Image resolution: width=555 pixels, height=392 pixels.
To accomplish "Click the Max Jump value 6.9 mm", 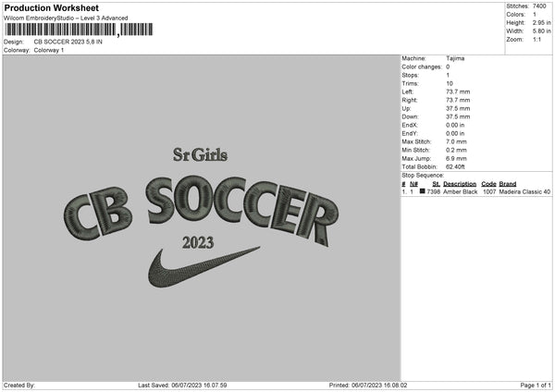I will coord(456,158).
